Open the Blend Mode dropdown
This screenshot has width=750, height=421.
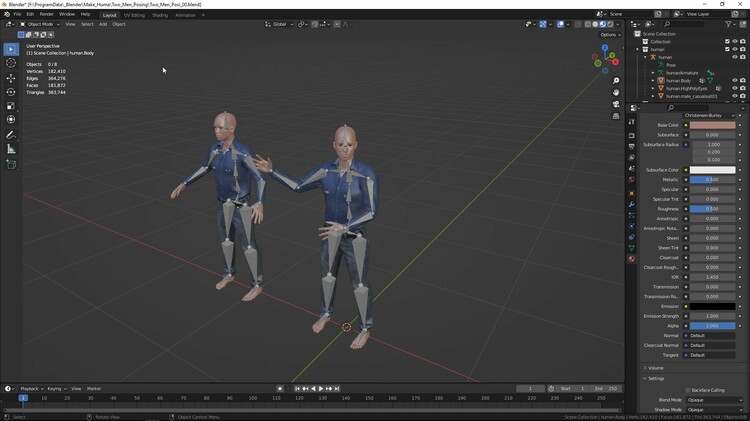click(713, 400)
